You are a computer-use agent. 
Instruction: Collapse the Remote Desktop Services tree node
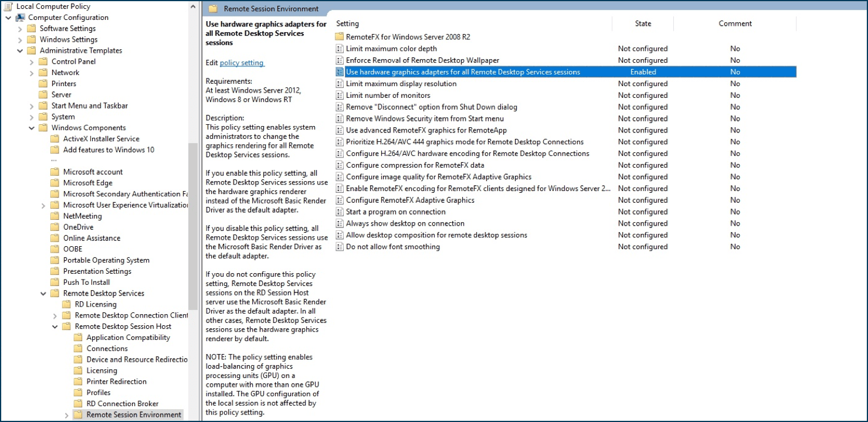43,294
